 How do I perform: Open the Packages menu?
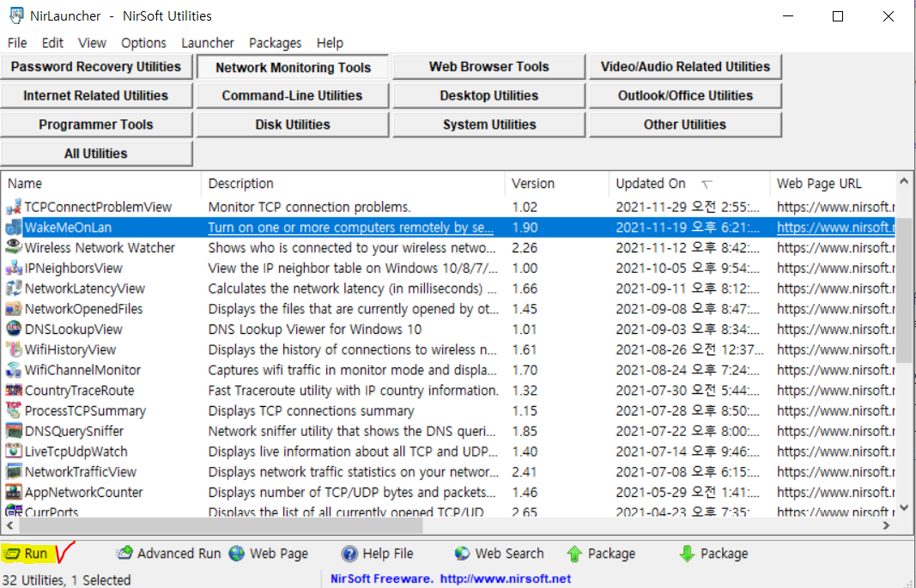[x=276, y=43]
